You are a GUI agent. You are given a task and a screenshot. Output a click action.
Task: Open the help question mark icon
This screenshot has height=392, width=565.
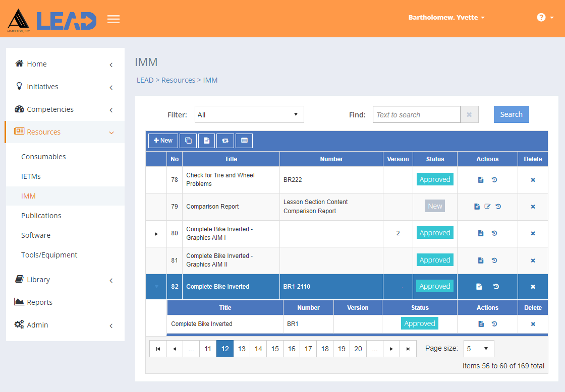541,17
